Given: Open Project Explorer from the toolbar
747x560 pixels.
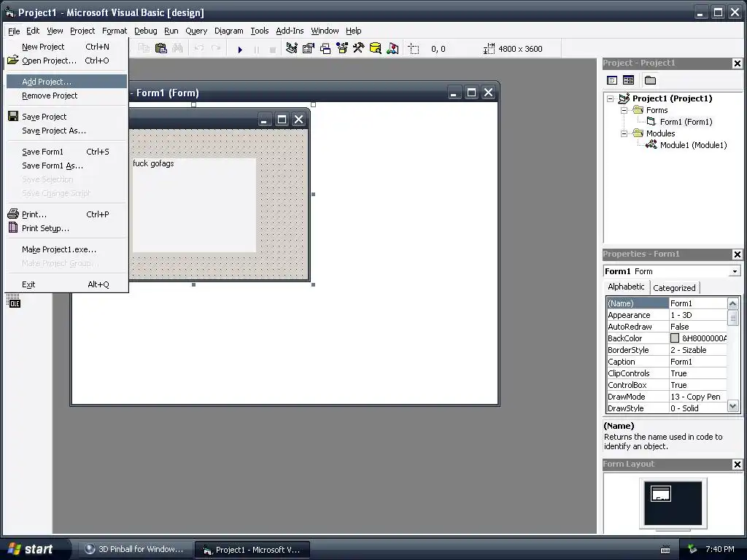Looking at the screenshot, I should [x=292, y=49].
